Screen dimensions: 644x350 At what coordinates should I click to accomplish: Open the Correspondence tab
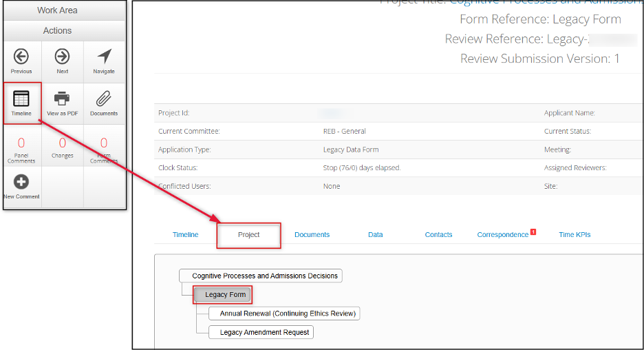pyautogui.click(x=503, y=234)
